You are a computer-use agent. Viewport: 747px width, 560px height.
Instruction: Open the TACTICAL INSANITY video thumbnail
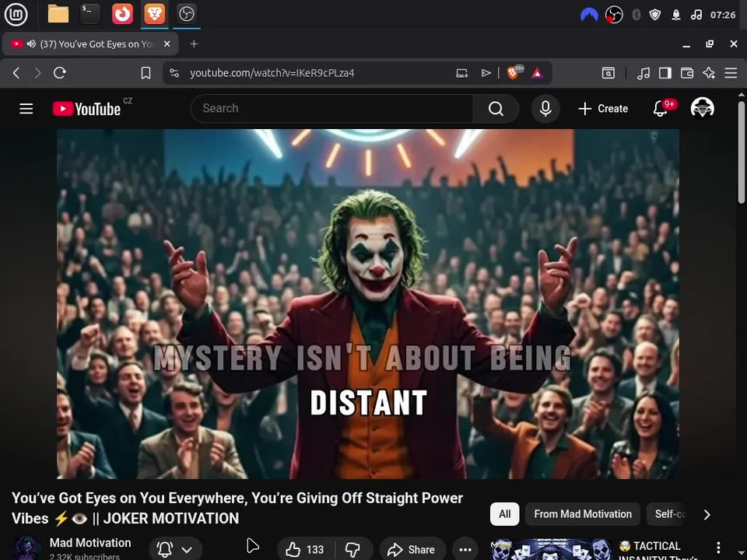pos(551,550)
